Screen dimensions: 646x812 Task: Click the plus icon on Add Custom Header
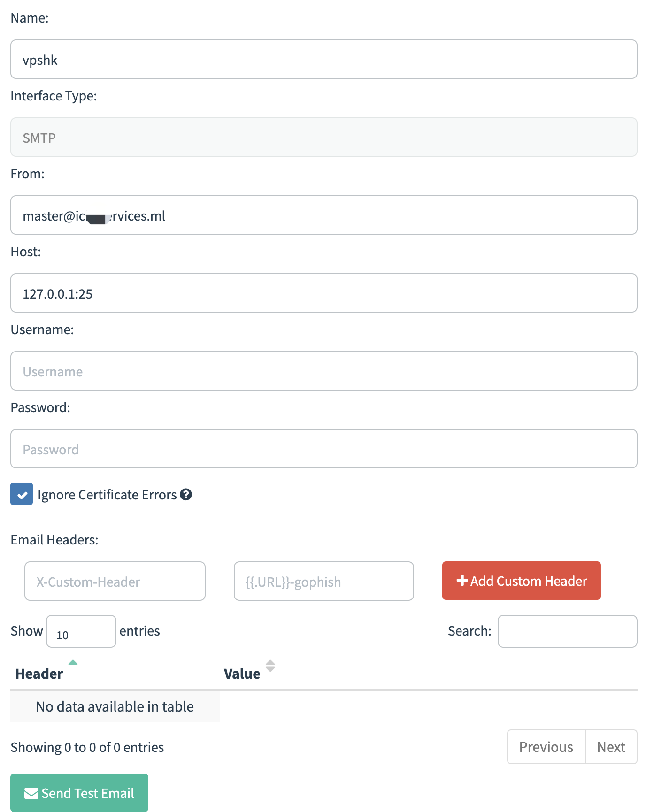(462, 581)
